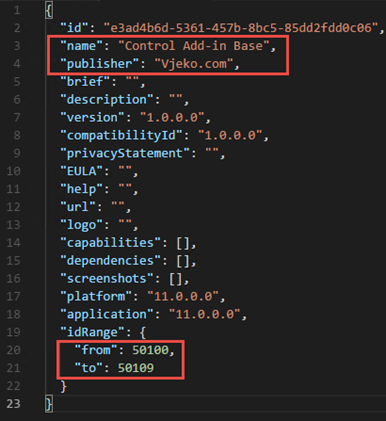This screenshot has height=421, width=386.
Task: Place cursor at "idRange" opening brace
Action: coord(143,332)
